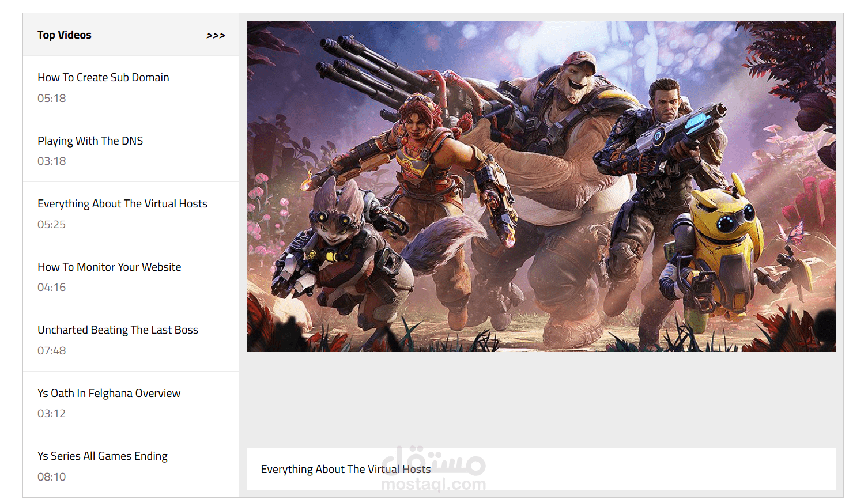Screen dimensions: 868x503
Task: Click the 08:10 duration label
Action: [x=52, y=477]
